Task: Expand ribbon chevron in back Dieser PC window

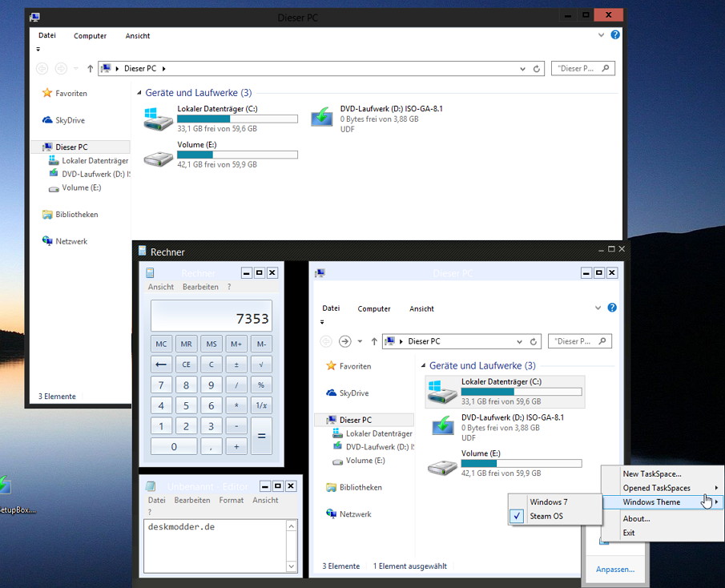Action: click(601, 34)
